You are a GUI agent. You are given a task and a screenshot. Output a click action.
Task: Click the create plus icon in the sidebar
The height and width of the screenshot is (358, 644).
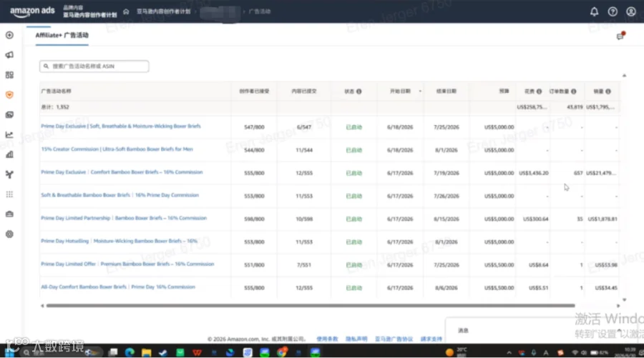(9, 35)
